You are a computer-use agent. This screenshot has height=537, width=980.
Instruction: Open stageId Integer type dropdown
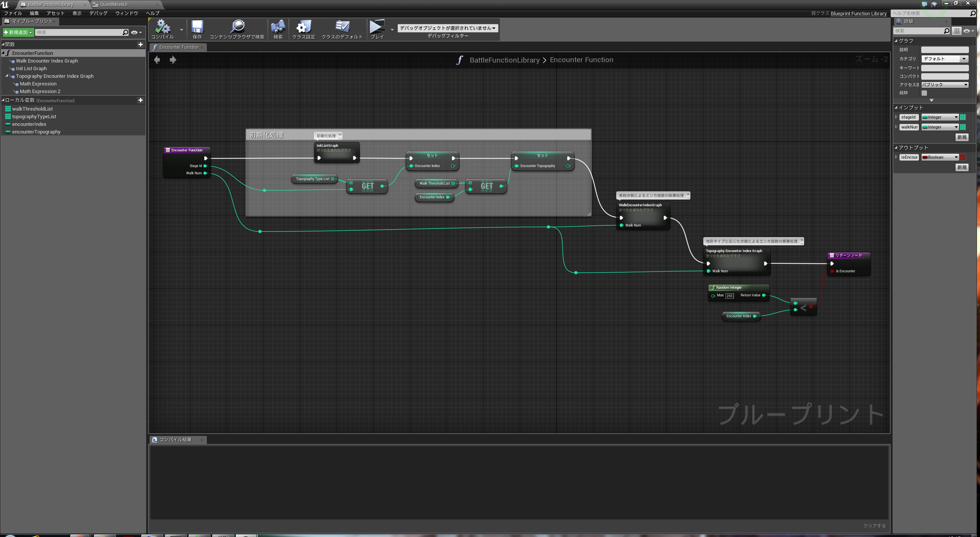pos(940,117)
